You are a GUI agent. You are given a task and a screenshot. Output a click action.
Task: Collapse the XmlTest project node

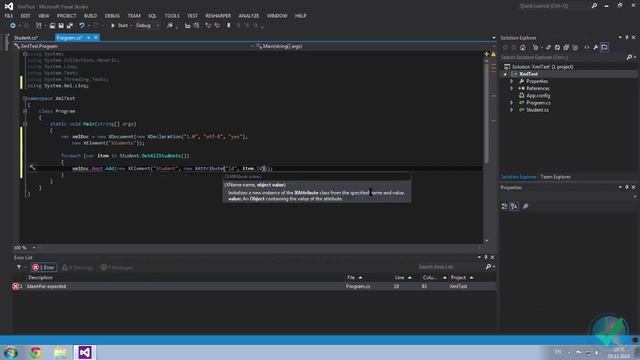(x=505, y=74)
